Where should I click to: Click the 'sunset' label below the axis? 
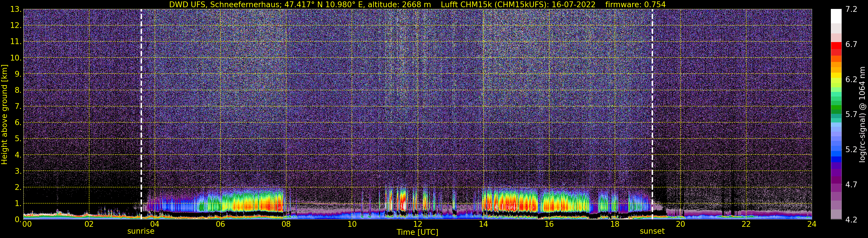point(652,231)
